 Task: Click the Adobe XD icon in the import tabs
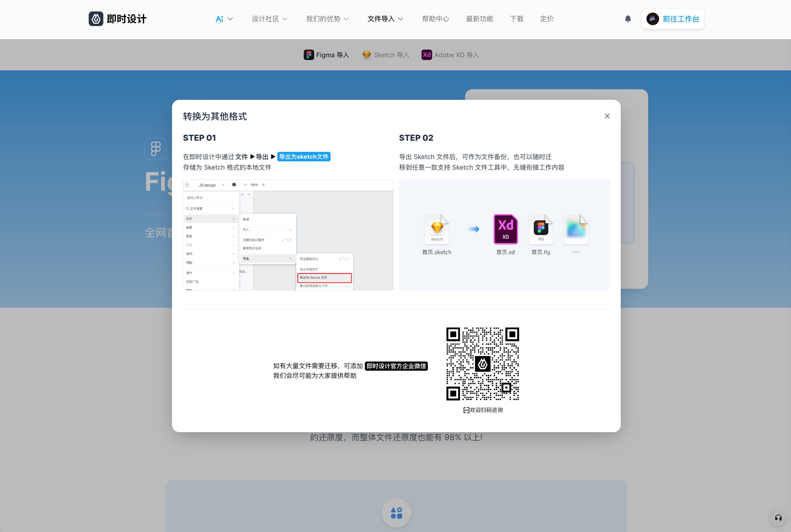coord(426,55)
